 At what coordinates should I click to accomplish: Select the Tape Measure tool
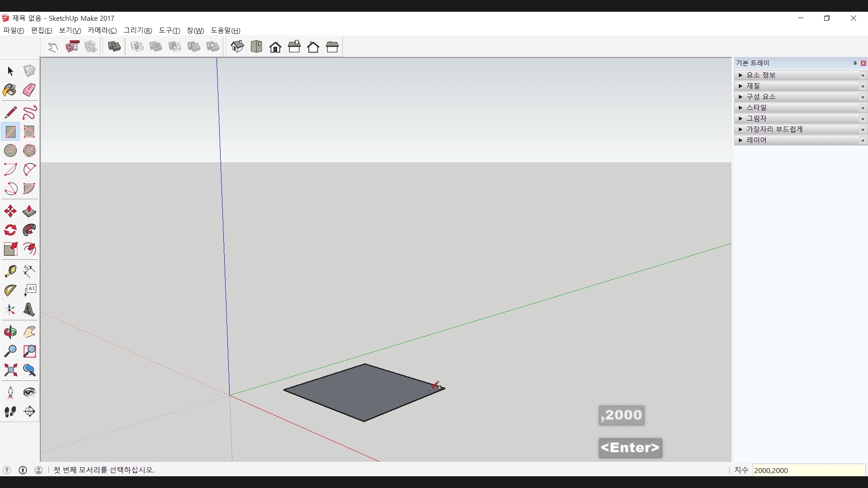10,271
